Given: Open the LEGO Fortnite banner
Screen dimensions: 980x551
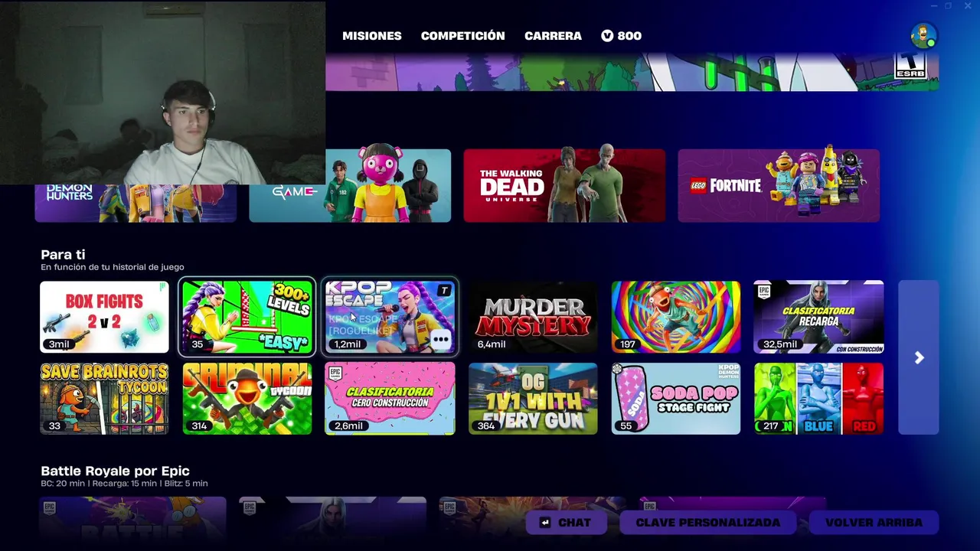Looking at the screenshot, I should (x=779, y=186).
